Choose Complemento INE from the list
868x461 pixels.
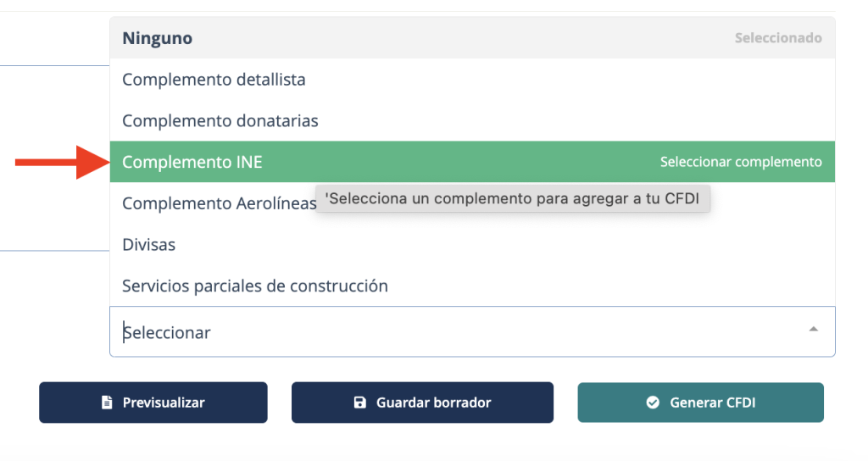click(192, 162)
